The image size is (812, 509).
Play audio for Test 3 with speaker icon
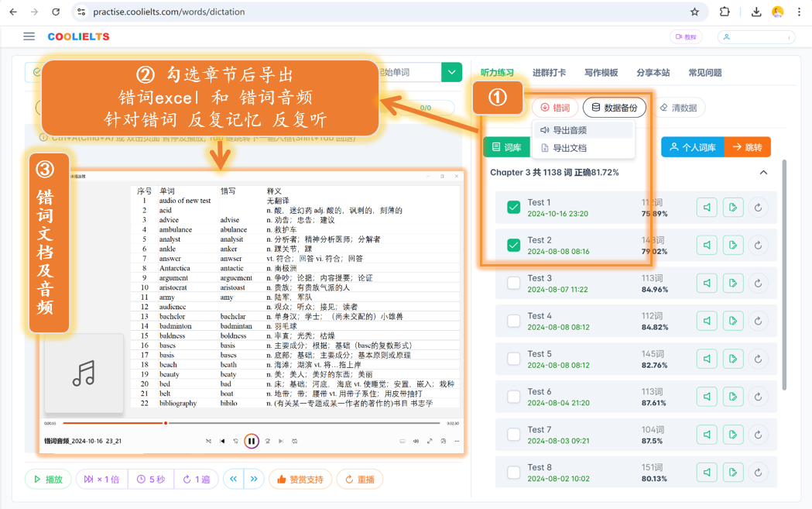[x=707, y=283]
